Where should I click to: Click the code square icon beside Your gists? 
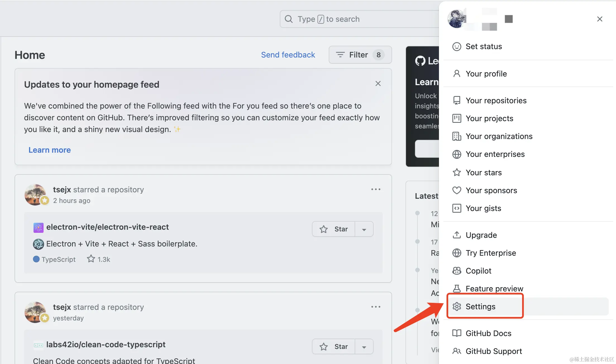[457, 208]
